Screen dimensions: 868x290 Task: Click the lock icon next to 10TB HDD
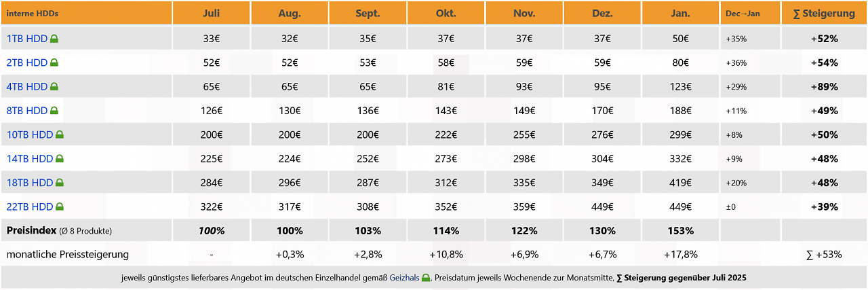pyautogui.click(x=60, y=134)
